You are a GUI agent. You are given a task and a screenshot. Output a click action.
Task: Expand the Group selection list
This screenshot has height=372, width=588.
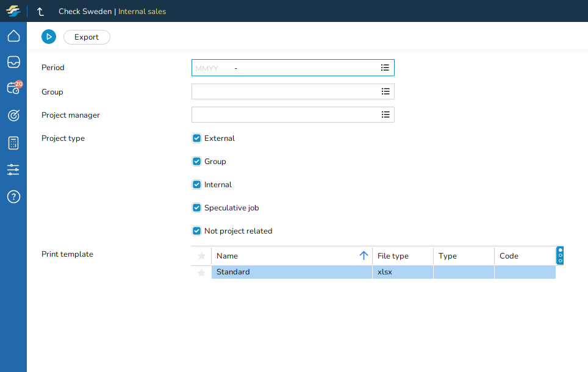385,91
